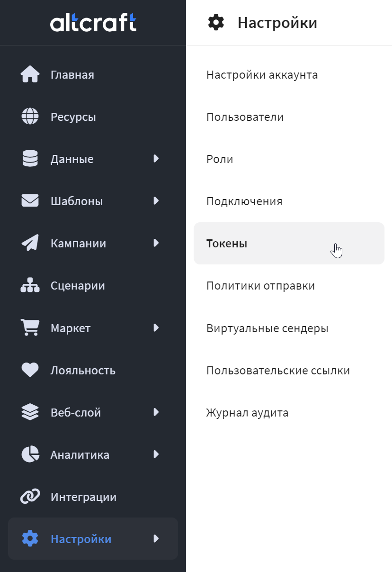Open Журнал аудита

(247, 413)
